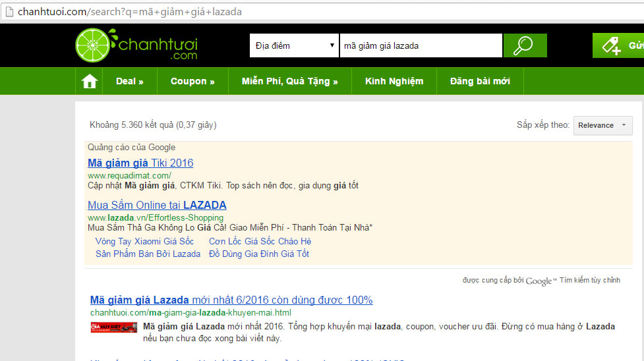Click the Cập nhật Mã giảm giá Tiki description

tap(223, 186)
